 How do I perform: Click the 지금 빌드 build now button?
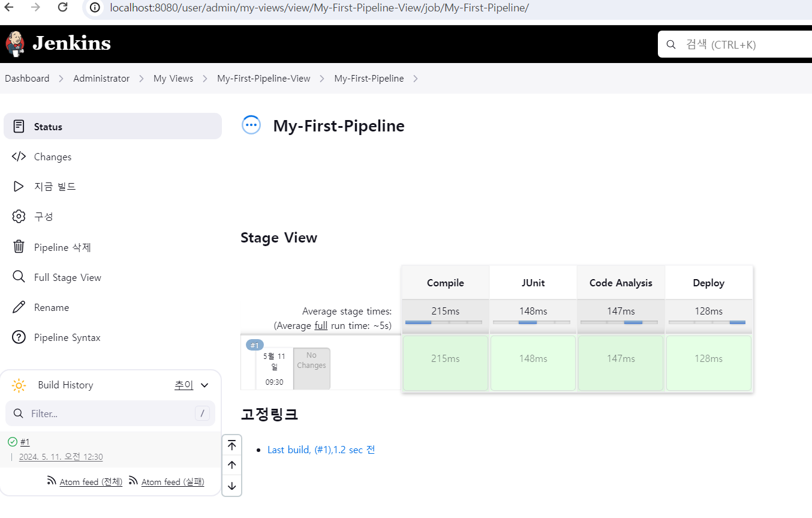55,187
